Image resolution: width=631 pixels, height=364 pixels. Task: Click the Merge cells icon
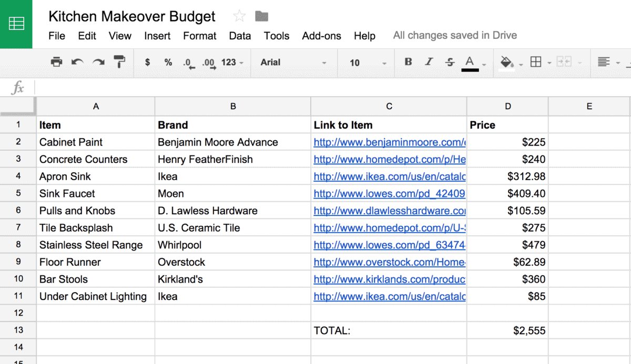(564, 62)
